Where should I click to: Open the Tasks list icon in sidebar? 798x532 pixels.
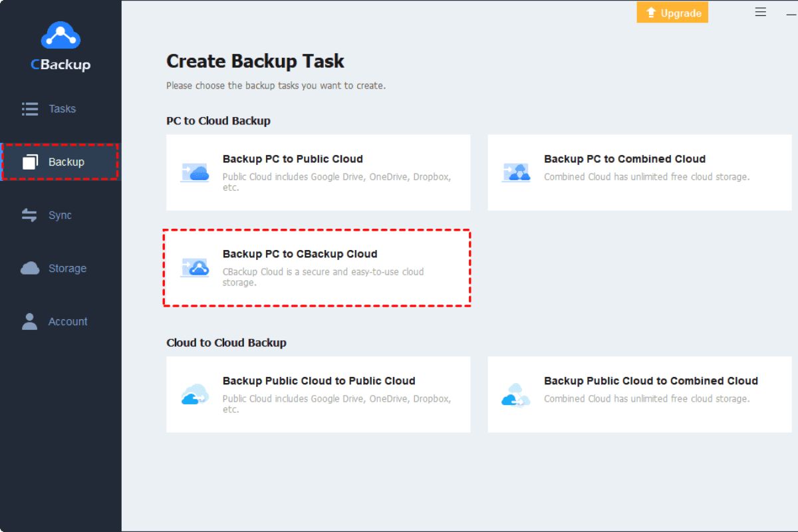click(30, 109)
